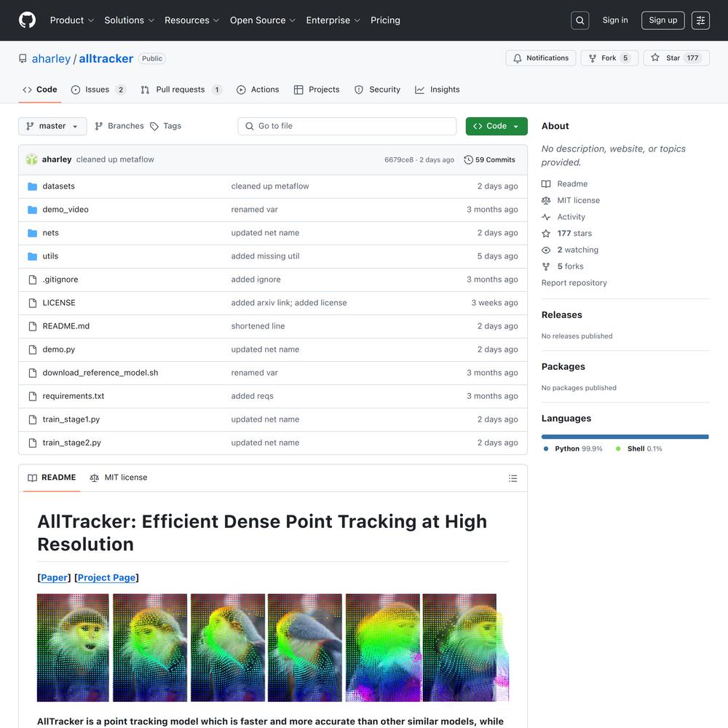Click the .gitignore file icon

33,280
